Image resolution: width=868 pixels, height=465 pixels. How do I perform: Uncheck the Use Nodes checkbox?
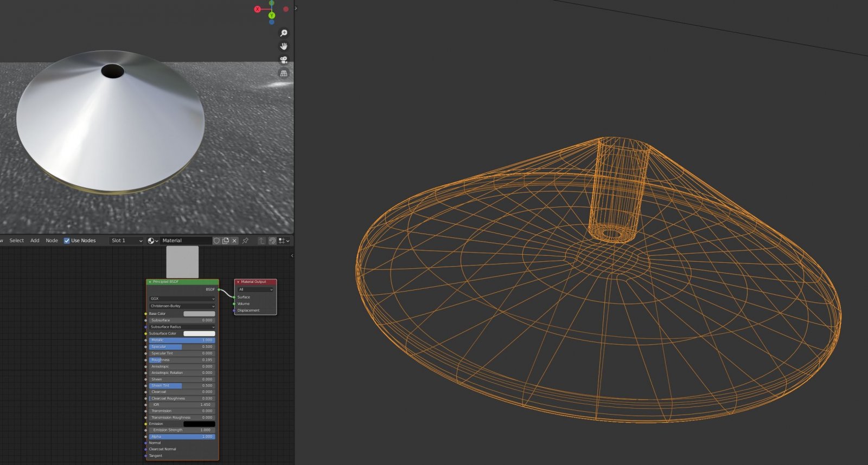[x=67, y=241]
